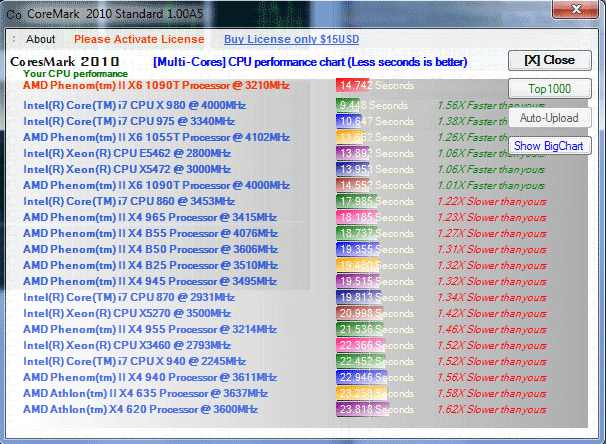The image size is (606, 444).
Task: Select AMD Phenom II X4 940 @ 3611MHz
Action: click(150, 378)
